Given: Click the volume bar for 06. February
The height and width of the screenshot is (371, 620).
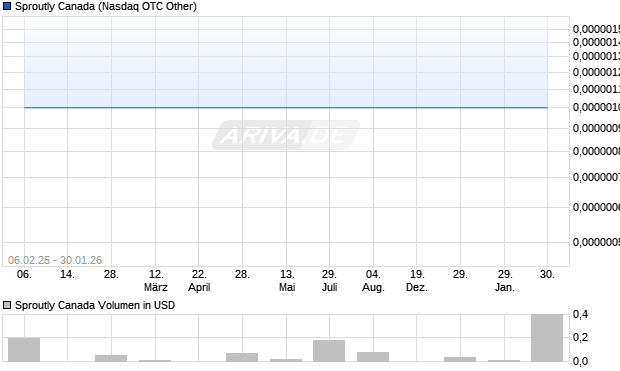Looking at the screenshot, I should (x=24, y=350).
